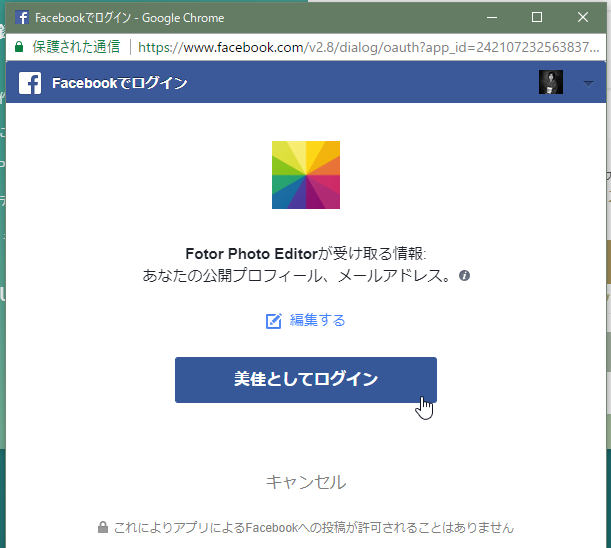The width and height of the screenshot is (611, 548).
Task: Click the facebook.com URL in the address bar
Action: pos(368,47)
